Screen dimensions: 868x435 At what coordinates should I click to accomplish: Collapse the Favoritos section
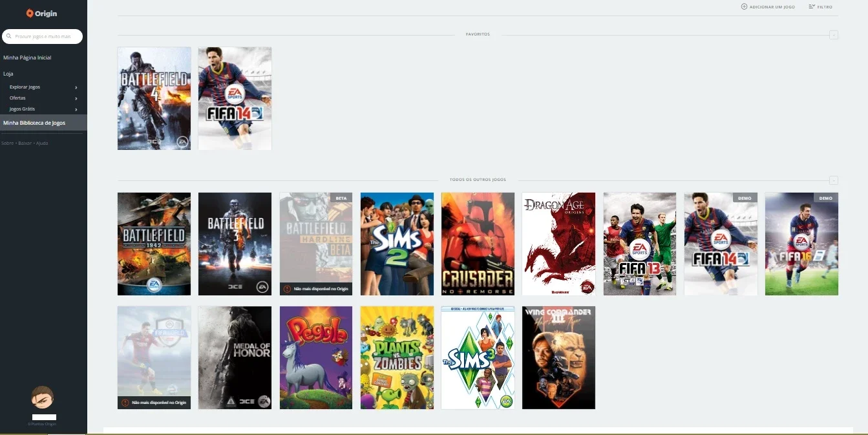tap(834, 34)
